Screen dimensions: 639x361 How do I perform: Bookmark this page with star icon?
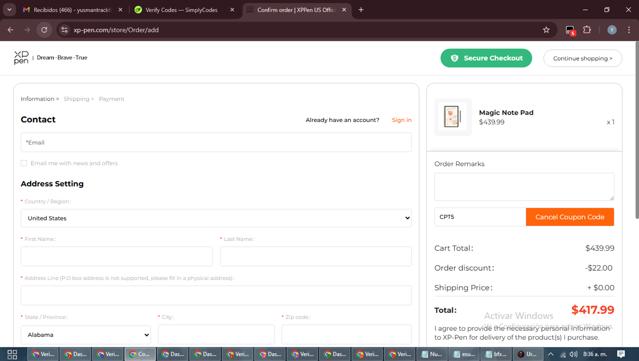point(546,30)
